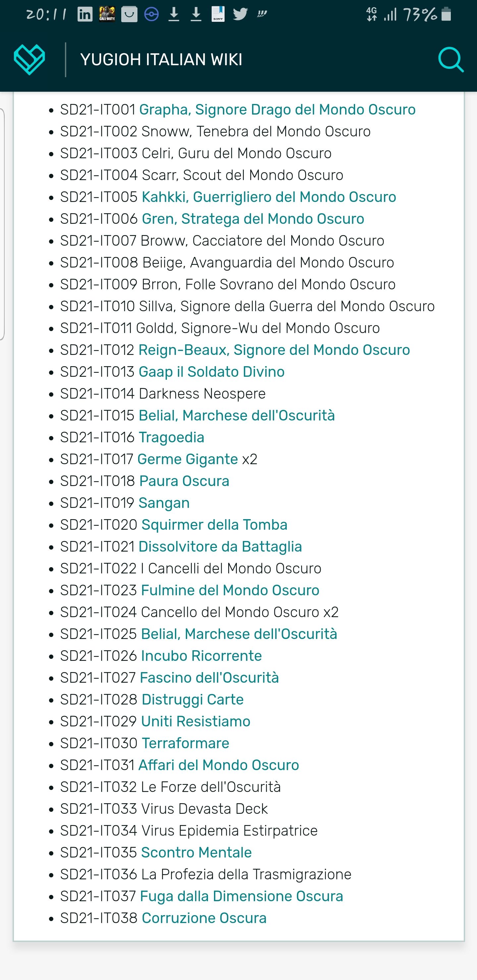
Task: Tap the Twitter bird notification icon
Action: point(240,15)
